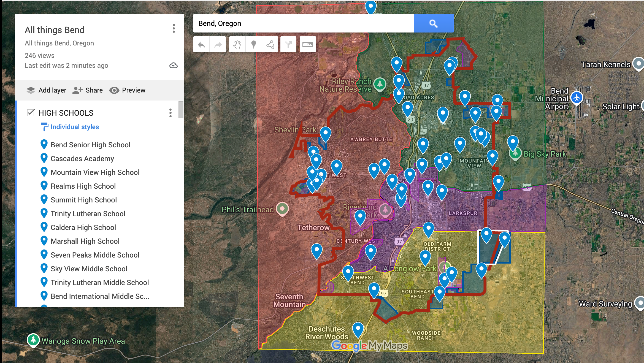
Task: Open map Preview
Action: (127, 90)
